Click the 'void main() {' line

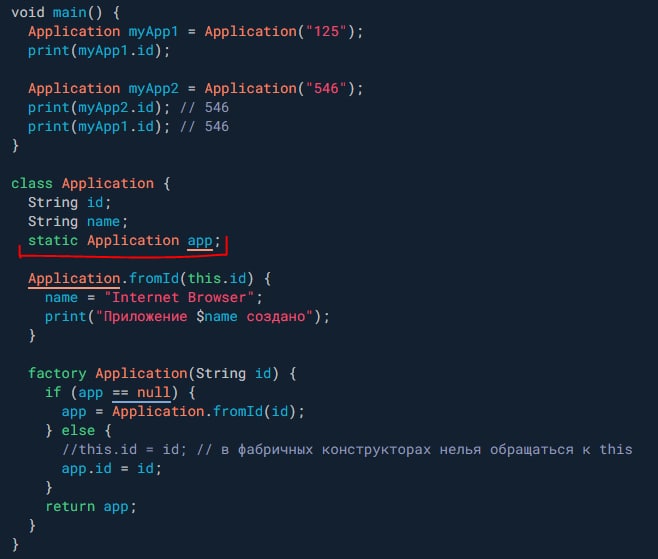coord(65,13)
